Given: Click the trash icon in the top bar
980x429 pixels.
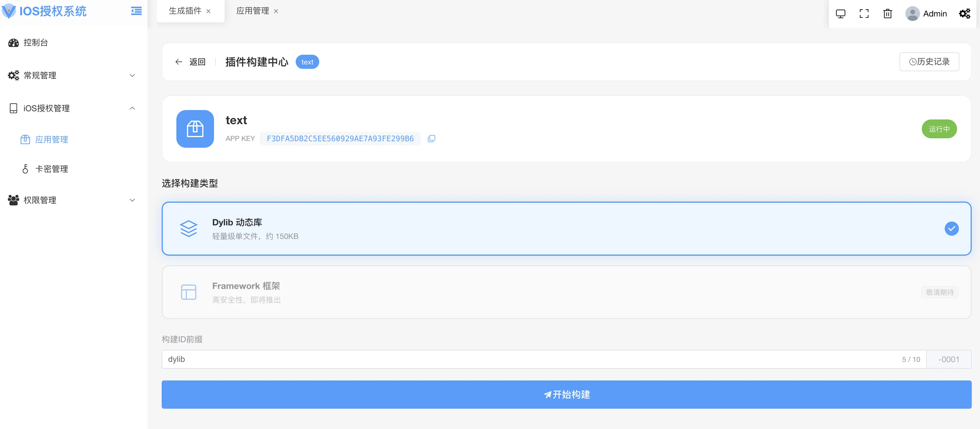Looking at the screenshot, I should click(x=887, y=13).
